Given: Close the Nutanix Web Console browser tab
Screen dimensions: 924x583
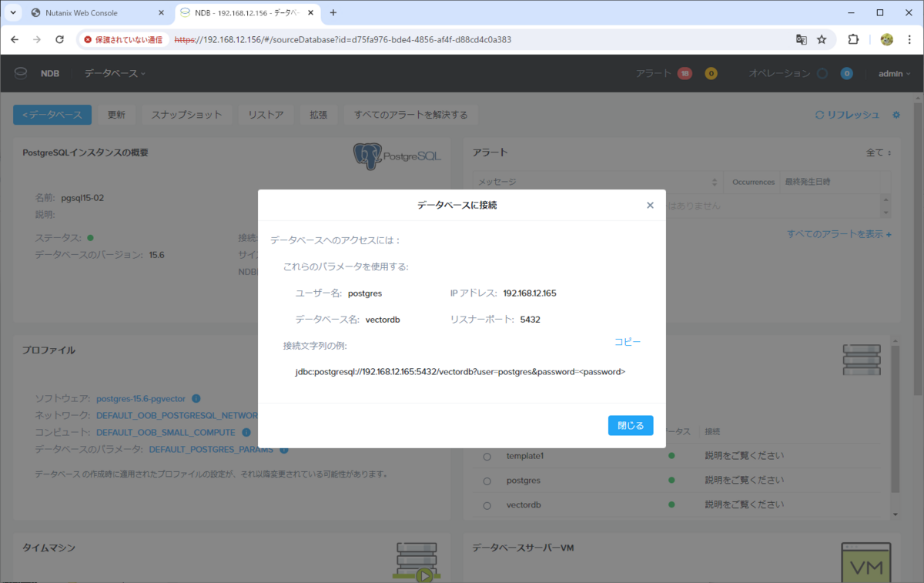Looking at the screenshot, I should [x=160, y=13].
